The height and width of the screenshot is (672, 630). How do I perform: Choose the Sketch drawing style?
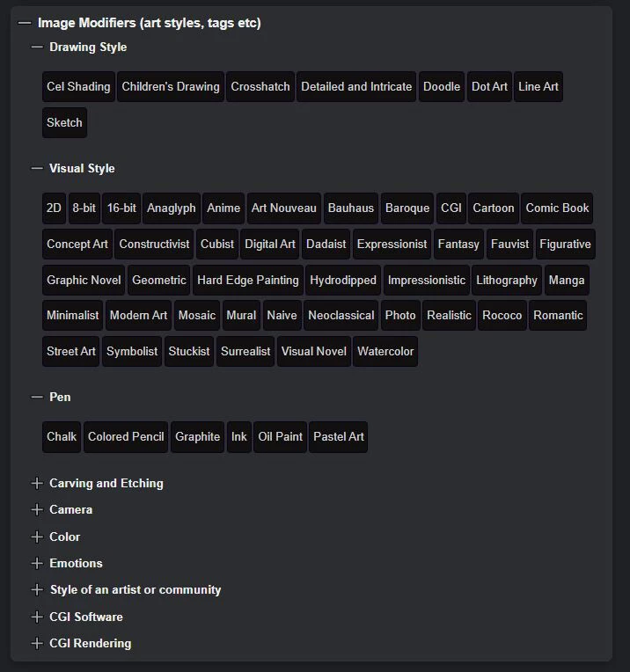64,122
